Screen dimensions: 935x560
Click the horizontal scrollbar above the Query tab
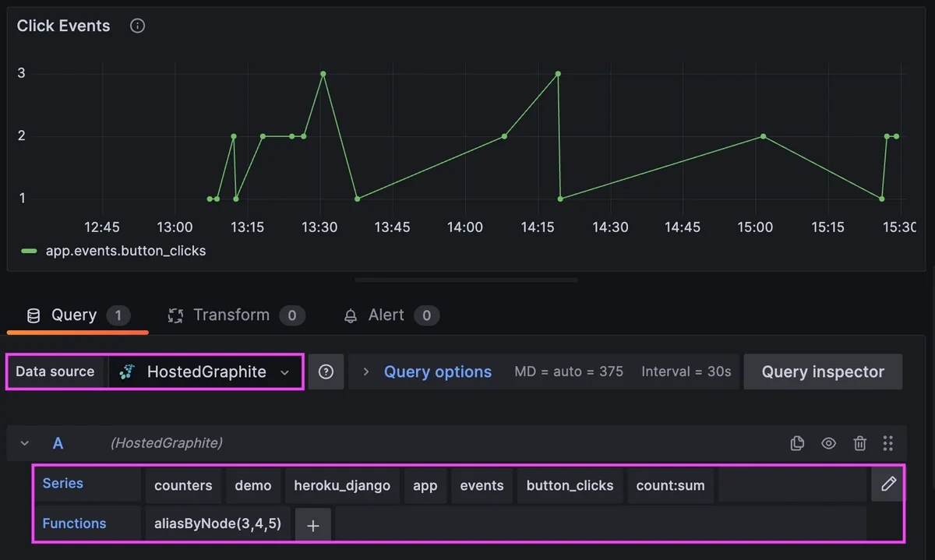coord(465,279)
